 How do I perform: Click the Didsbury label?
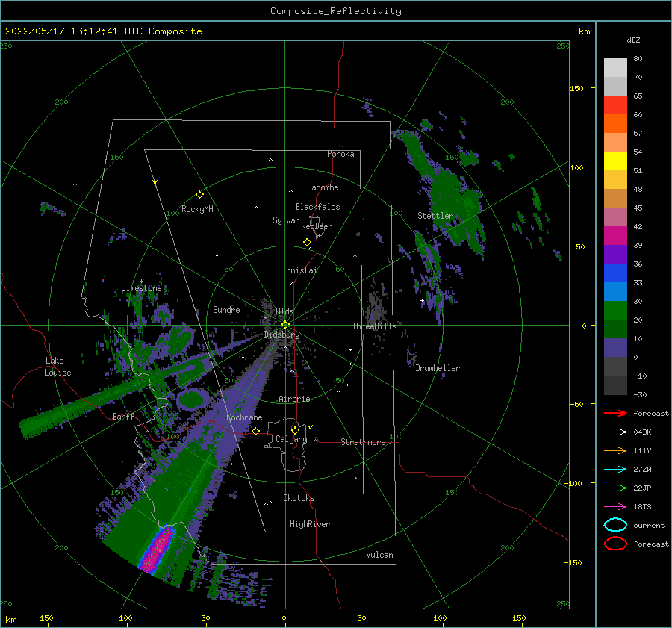(281, 335)
